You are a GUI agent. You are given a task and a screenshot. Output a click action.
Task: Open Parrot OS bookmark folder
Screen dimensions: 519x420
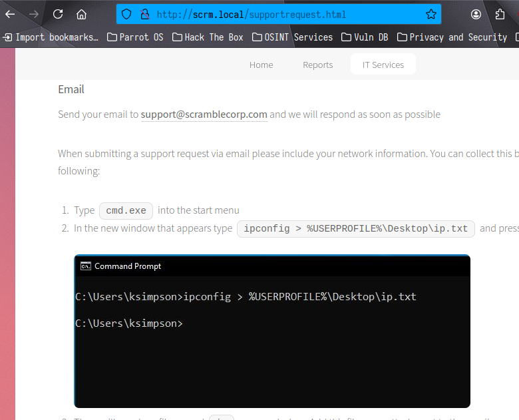coord(135,37)
